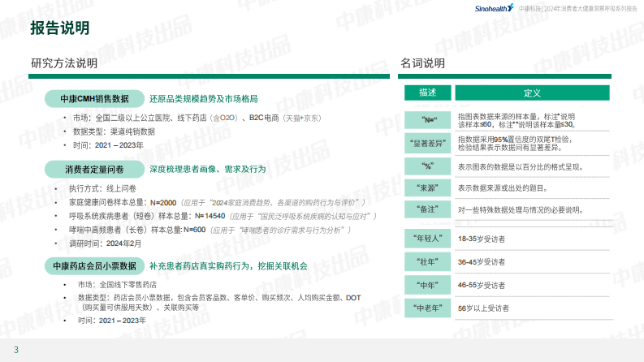Viewport: 644px width, 362px height.
Task: Click the definition 46-55岁受访者
Action: 482,285
